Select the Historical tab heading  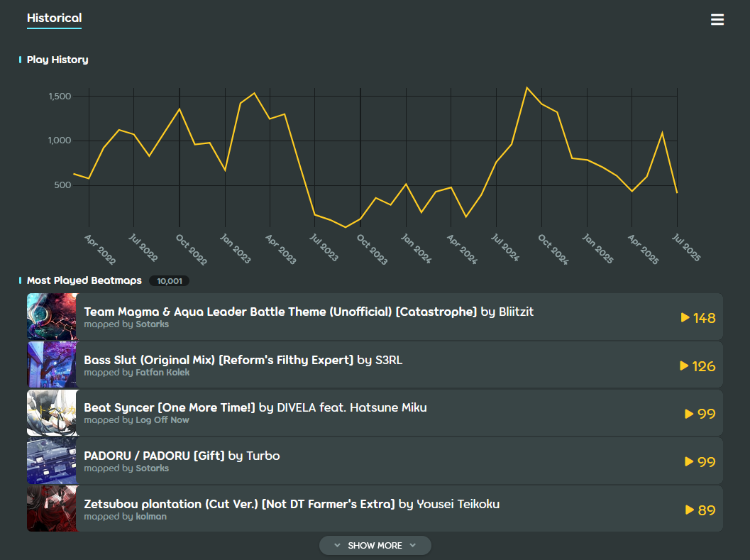coord(54,18)
